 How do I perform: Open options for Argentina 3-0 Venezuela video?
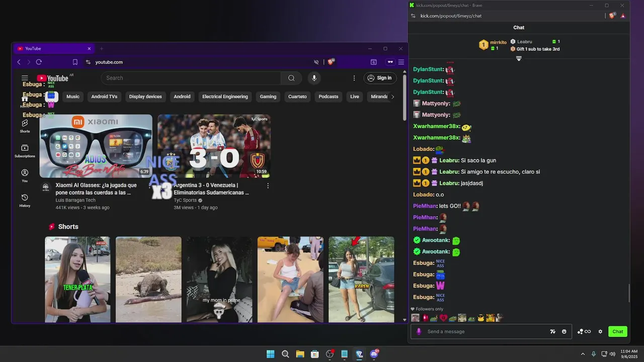click(268, 186)
